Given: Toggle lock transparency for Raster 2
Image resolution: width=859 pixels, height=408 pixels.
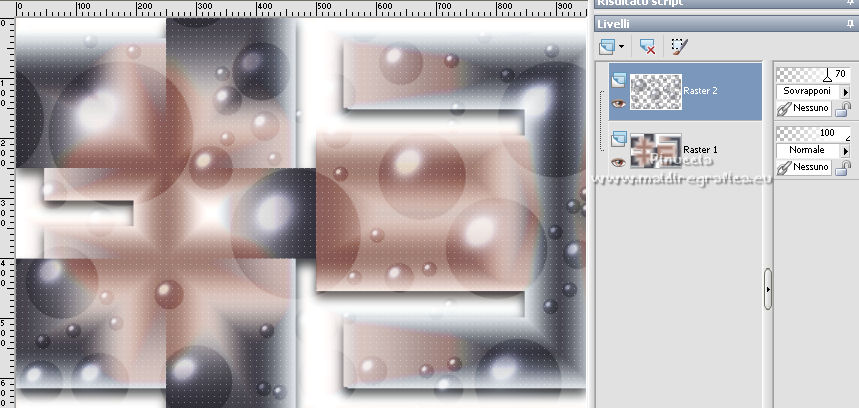Looking at the screenshot, I should [843, 109].
